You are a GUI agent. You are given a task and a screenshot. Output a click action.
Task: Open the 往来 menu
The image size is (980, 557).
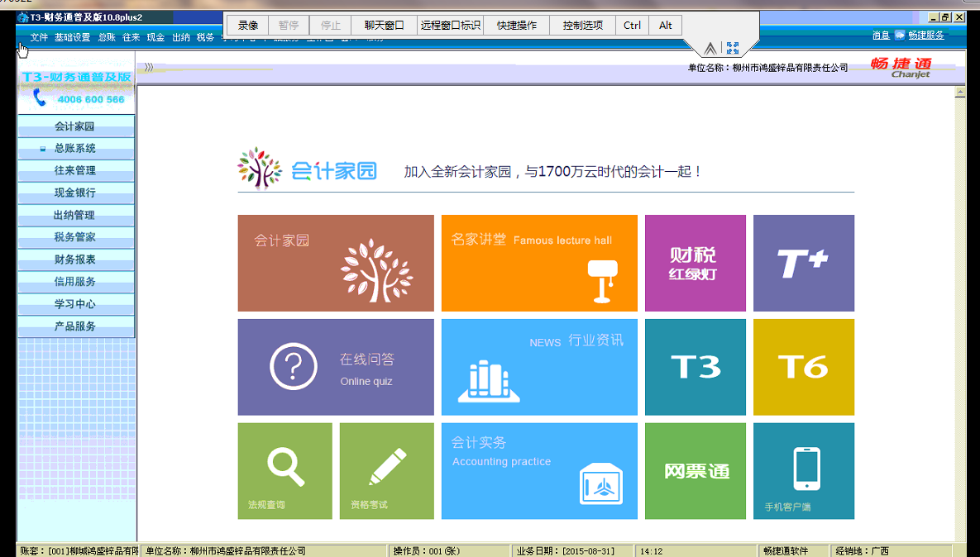tap(131, 37)
